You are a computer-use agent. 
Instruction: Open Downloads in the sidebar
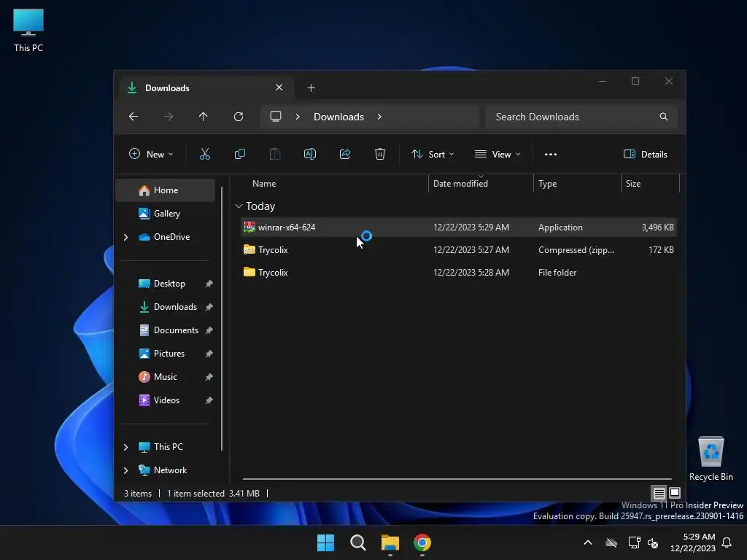[175, 307]
